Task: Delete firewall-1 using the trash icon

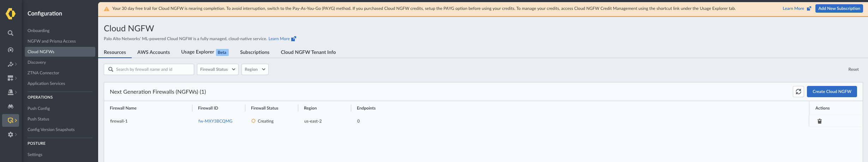Action: [x=819, y=121]
